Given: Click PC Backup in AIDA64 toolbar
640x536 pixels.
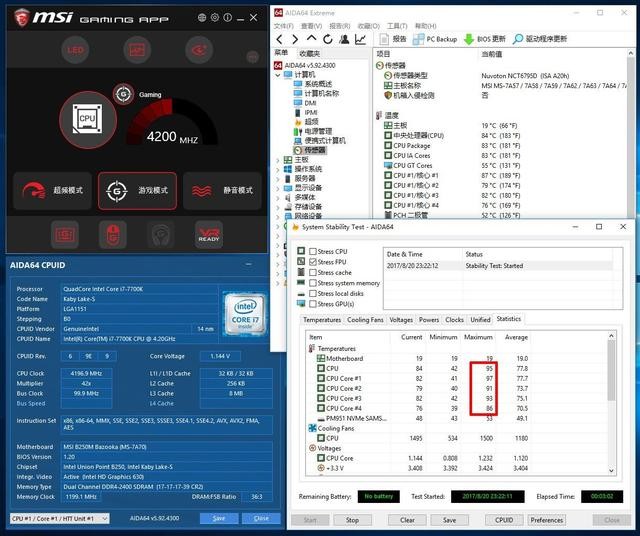Looking at the screenshot, I should coord(435,39).
